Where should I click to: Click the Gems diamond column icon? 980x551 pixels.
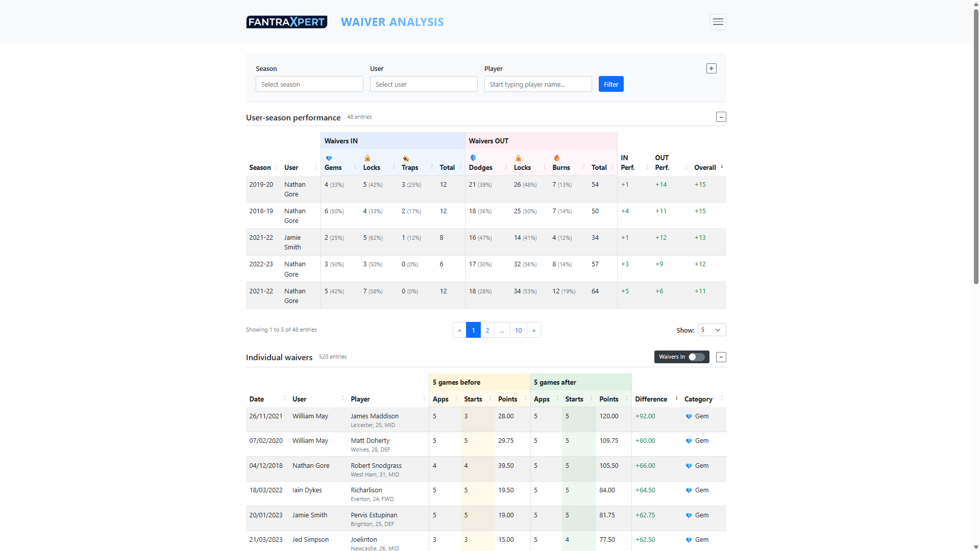point(329,158)
